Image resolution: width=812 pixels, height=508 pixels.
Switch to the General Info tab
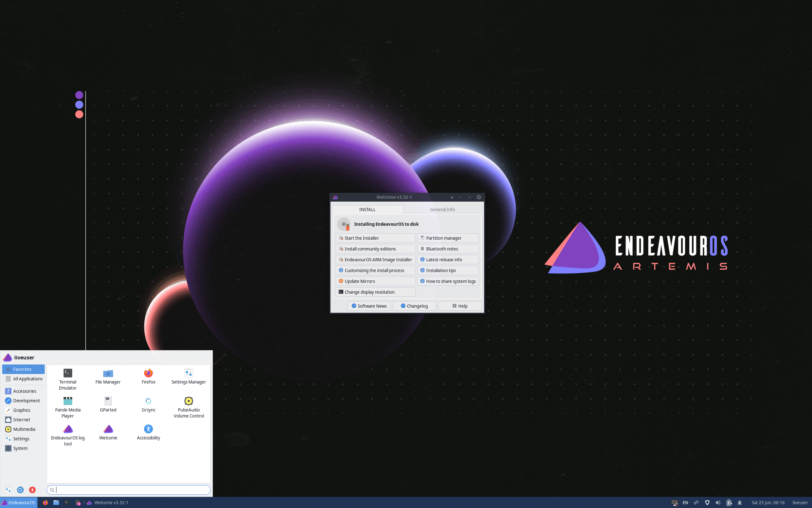(442, 209)
